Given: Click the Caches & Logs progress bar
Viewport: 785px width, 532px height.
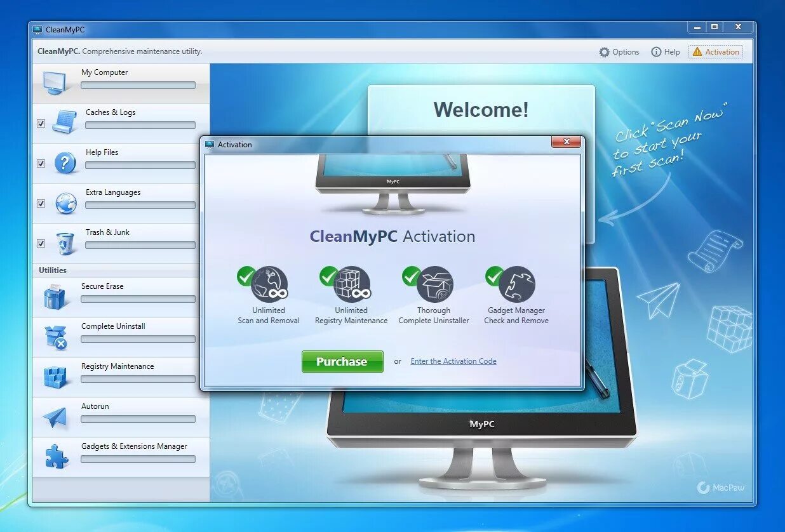Looking at the screenshot, I should coord(140,125).
